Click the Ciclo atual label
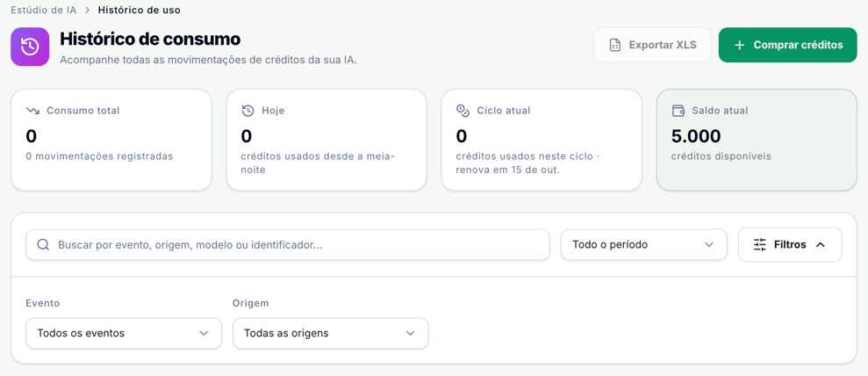The image size is (868, 376). coord(504,111)
